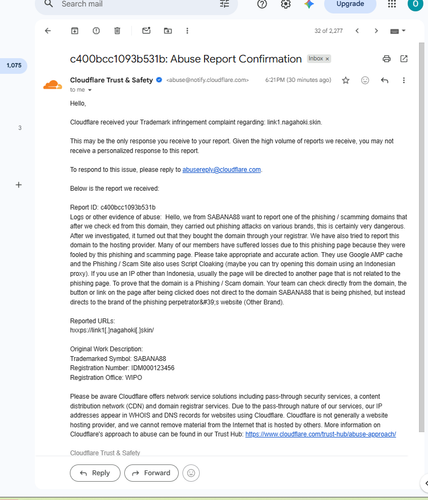Launch the Gemini sparkle assistant
The width and height of the screenshot is (428, 500).
(x=309, y=4)
